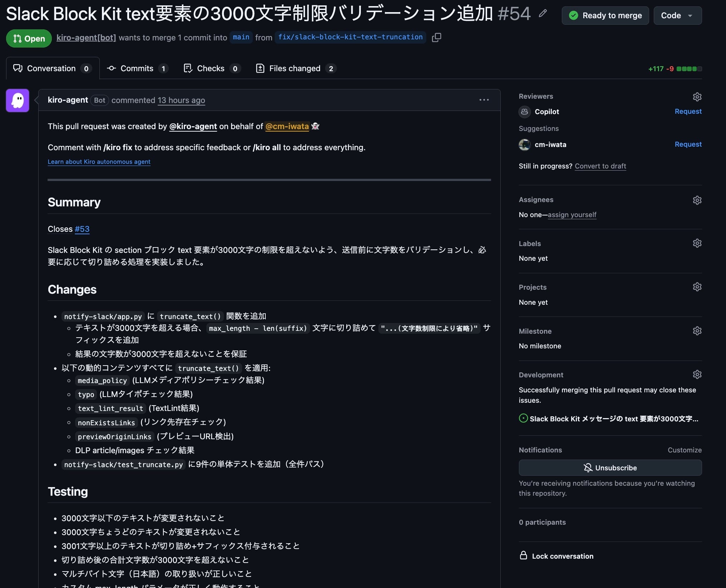Open Assignees settings gear
726x588 pixels.
pyautogui.click(x=697, y=200)
